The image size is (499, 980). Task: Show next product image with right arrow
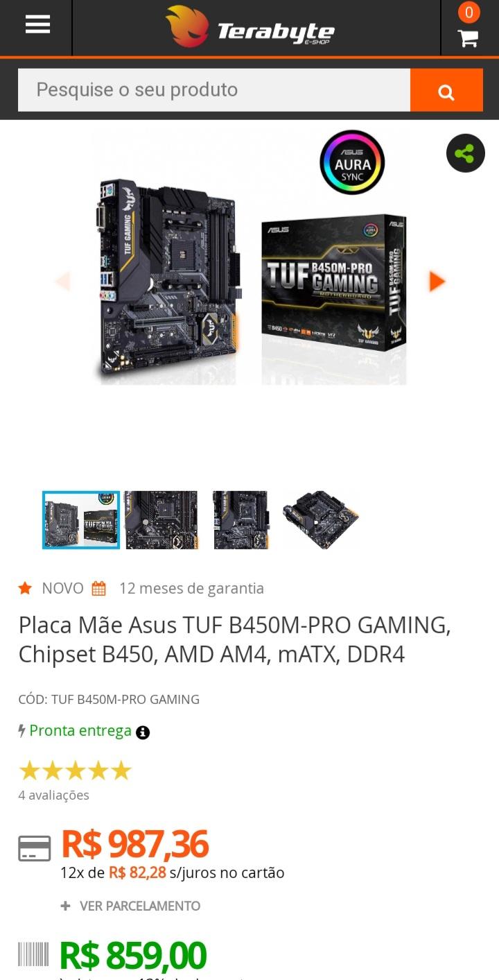(437, 281)
